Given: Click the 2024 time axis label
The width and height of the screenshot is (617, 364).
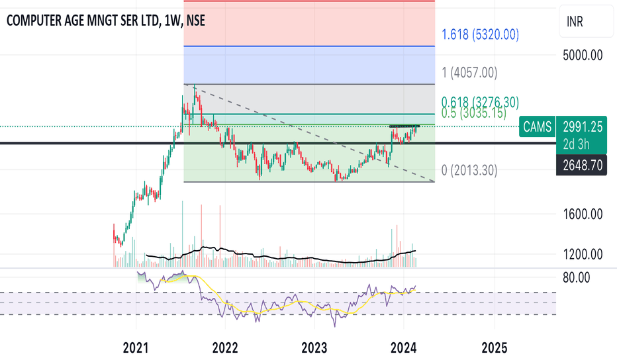Looking at the screenshot, I should tap(403, 348).
